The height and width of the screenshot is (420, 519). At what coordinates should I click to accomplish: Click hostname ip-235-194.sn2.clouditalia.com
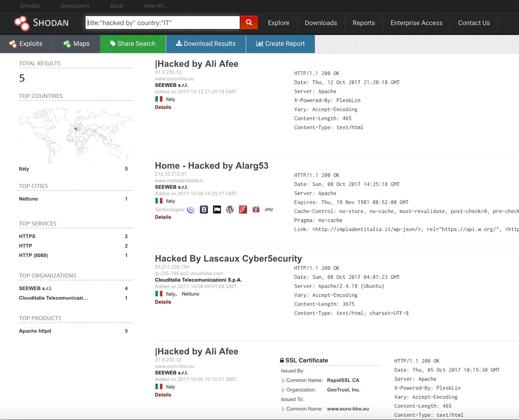pos(189,273)
